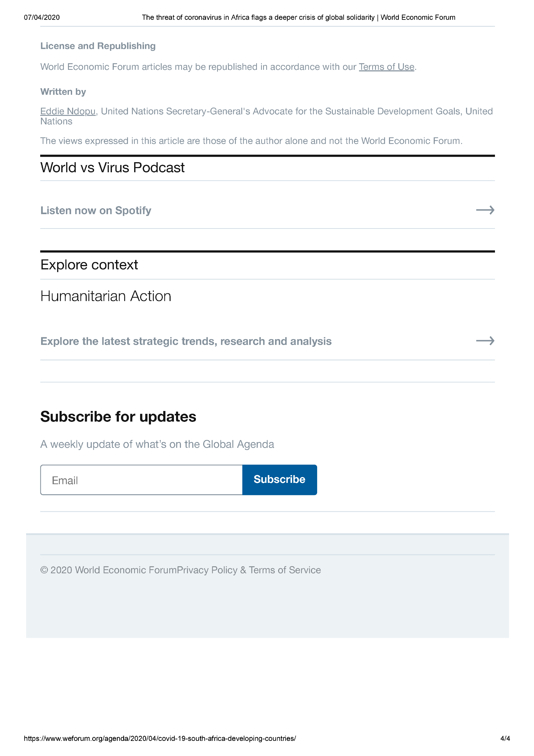The image size is (534, 756).
Task: Click the License and Republishing heading
Action: point(98,46)
